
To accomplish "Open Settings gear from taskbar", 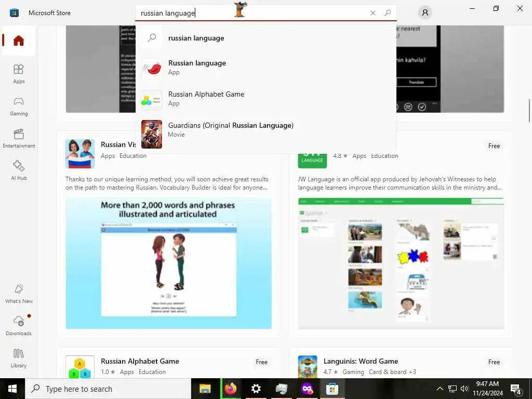I will click(256, 389).
